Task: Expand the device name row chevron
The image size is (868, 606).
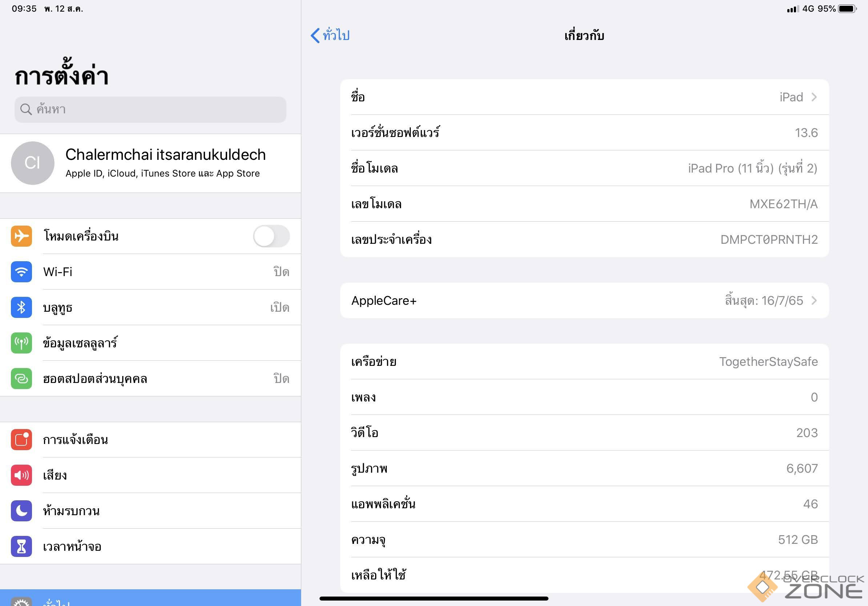Action: pos(814,97)
